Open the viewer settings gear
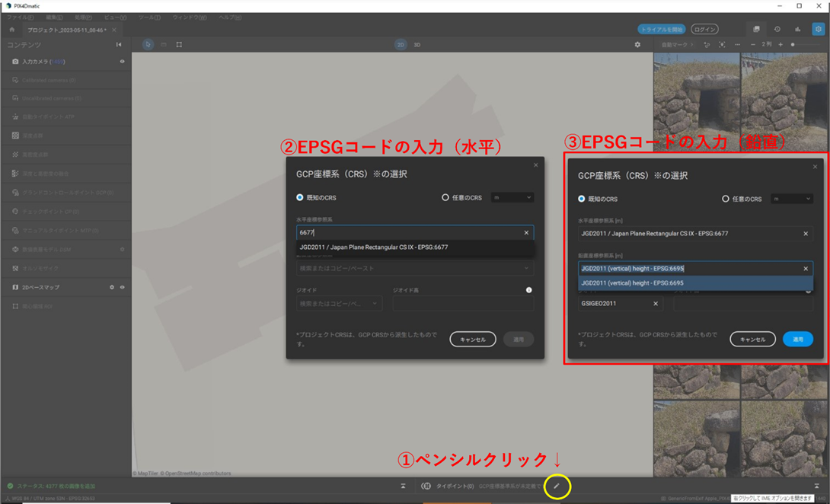 (x=637, y=44)
